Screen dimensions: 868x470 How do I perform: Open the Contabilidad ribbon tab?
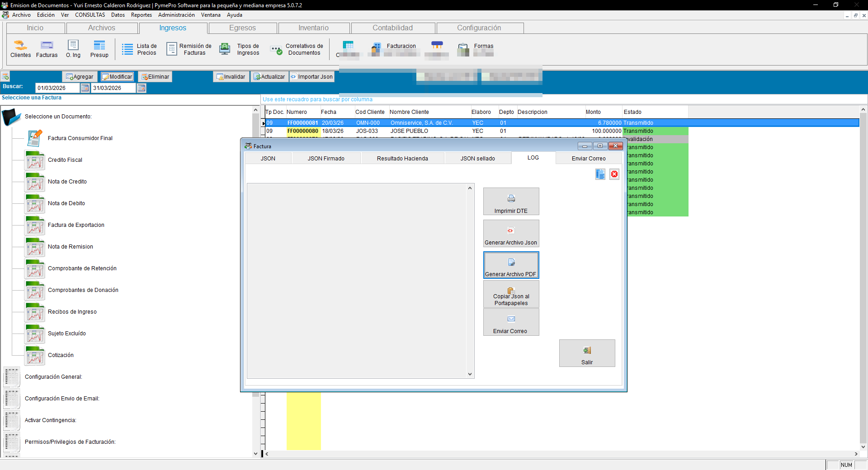(x=393, y=28)
